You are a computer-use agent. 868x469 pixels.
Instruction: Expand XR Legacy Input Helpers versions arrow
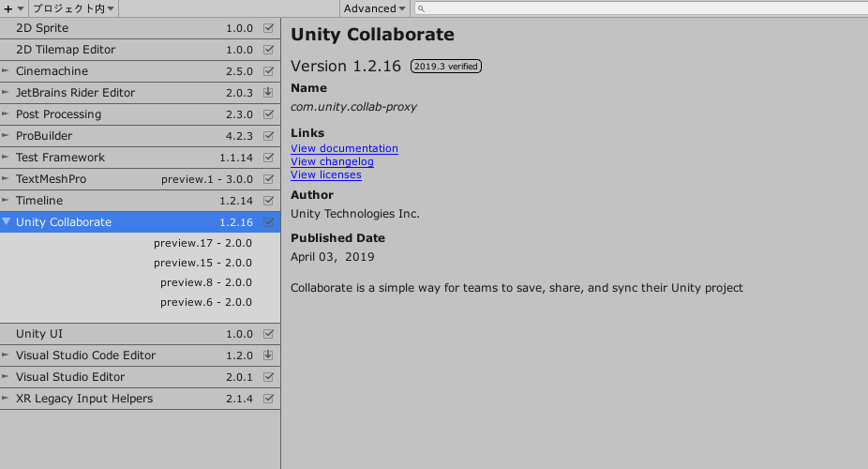coord(6,398)
